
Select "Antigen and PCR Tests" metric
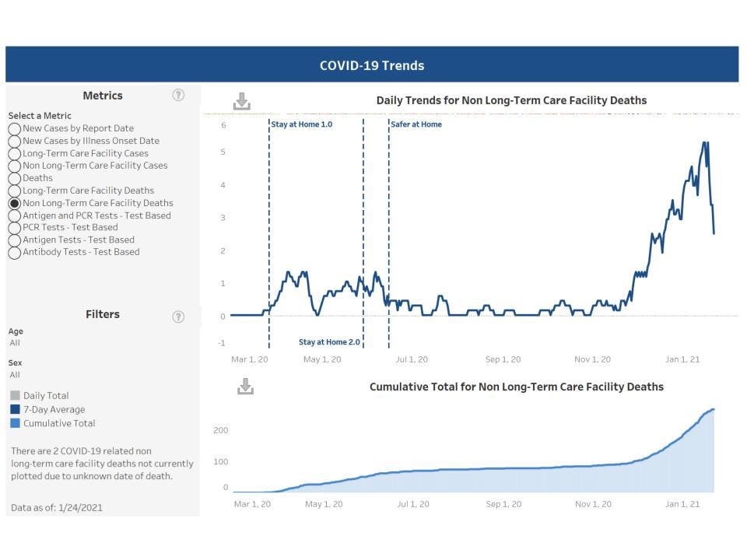[14, 215]
